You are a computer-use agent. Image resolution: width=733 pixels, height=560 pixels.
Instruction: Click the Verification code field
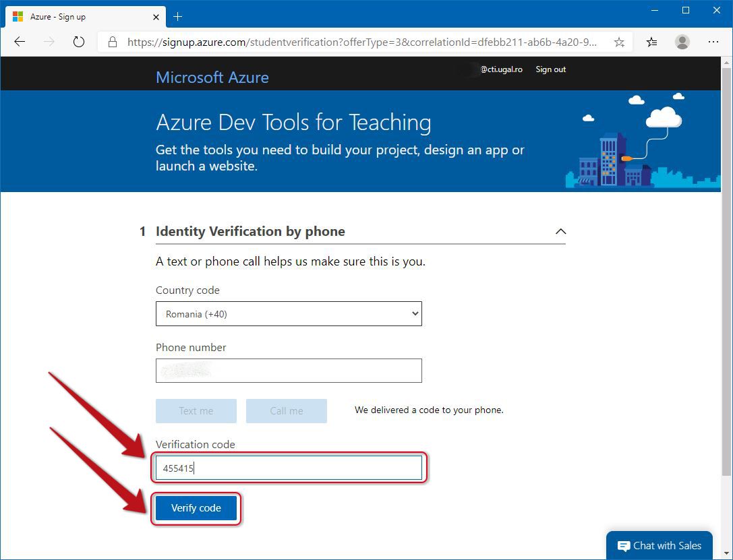289,468
